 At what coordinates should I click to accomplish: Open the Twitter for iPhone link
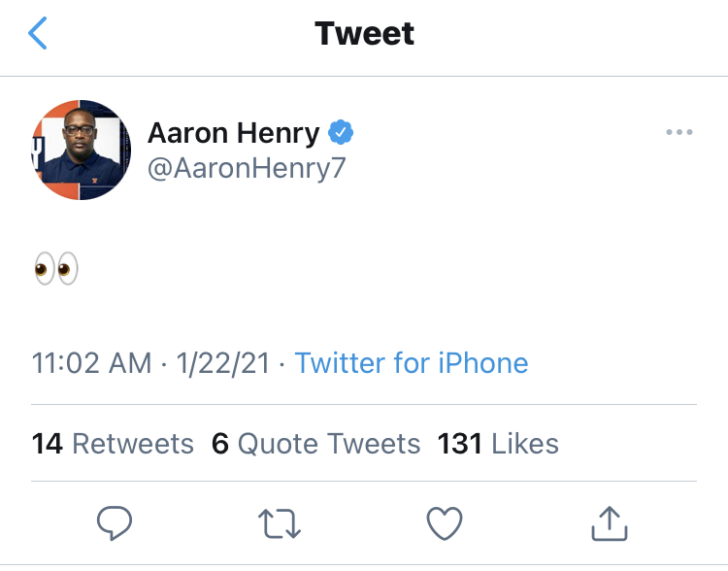[412, 363]
